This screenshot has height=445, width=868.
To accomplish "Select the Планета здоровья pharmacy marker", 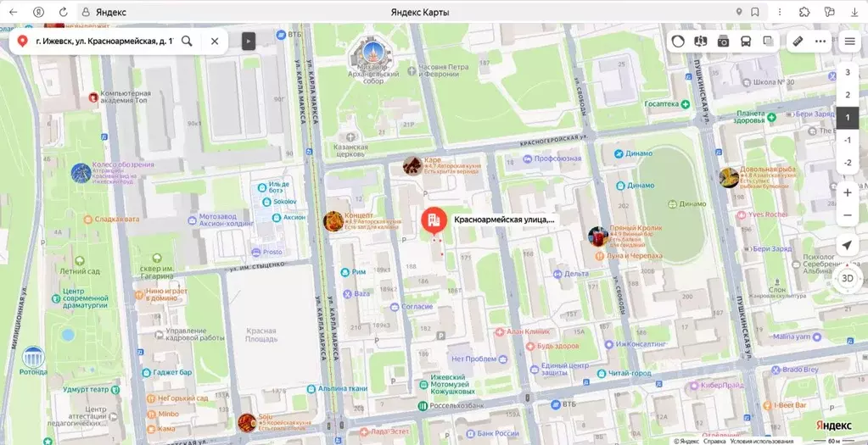I will point(771,118).
